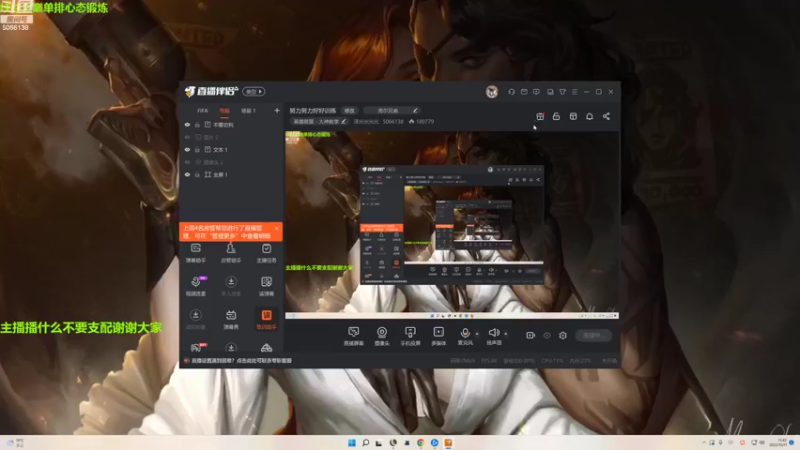
Task: Open Windows Start menu on taskbar
Action: click(x=352, y=443)
